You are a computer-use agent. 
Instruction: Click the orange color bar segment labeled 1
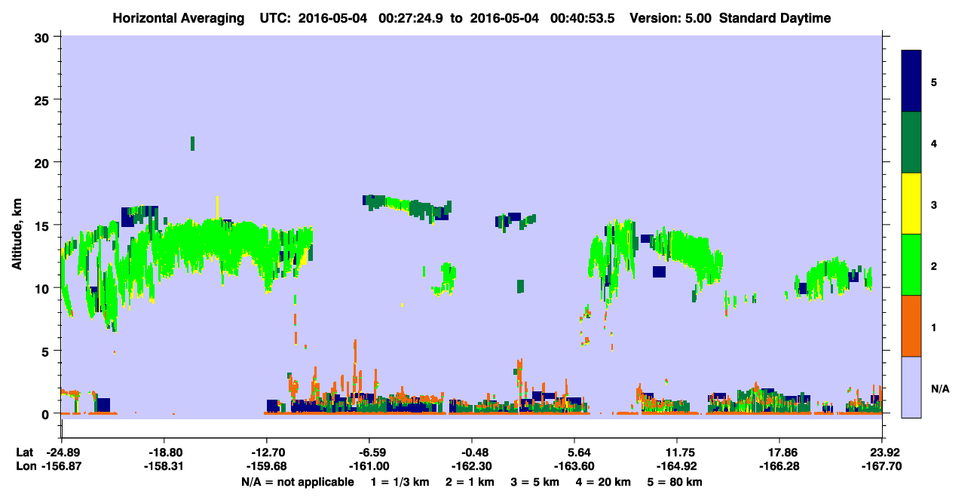[911, 326]
